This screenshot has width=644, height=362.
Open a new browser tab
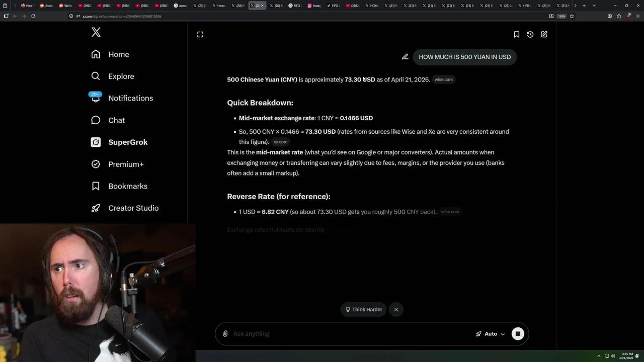pyautogui.click(x=584, y=6)
